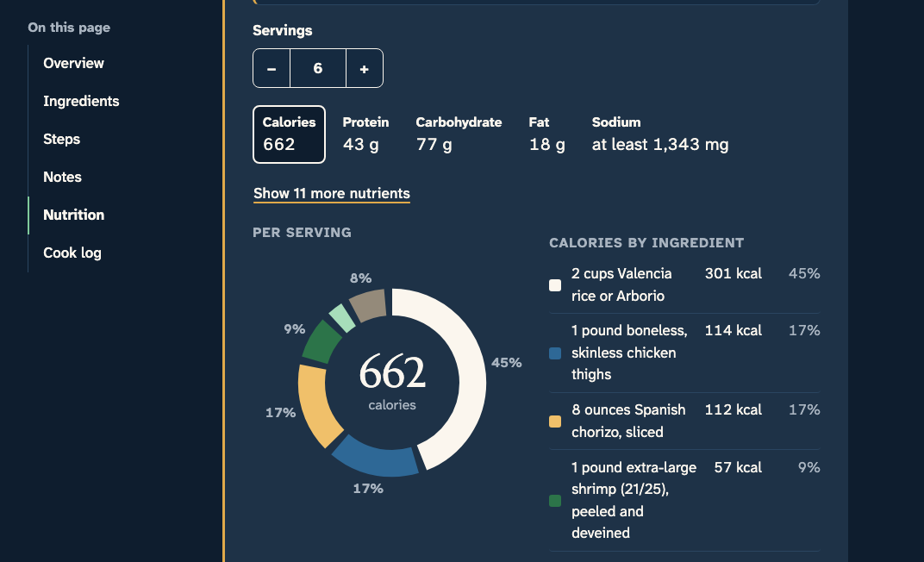Click the "112 kcal" value
The image size is (924, 562).
(733, 409)
